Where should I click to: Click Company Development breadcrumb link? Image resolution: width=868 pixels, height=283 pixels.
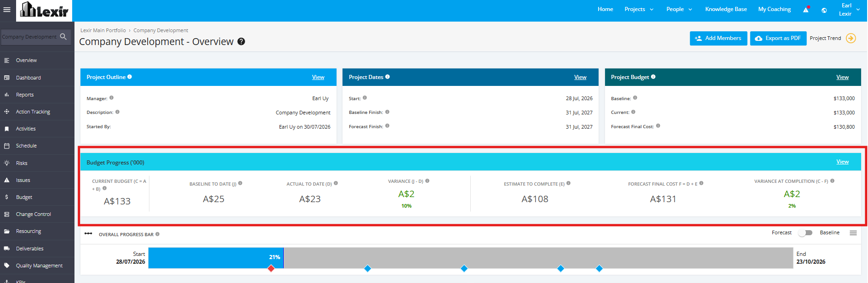[x=161, y=30]
